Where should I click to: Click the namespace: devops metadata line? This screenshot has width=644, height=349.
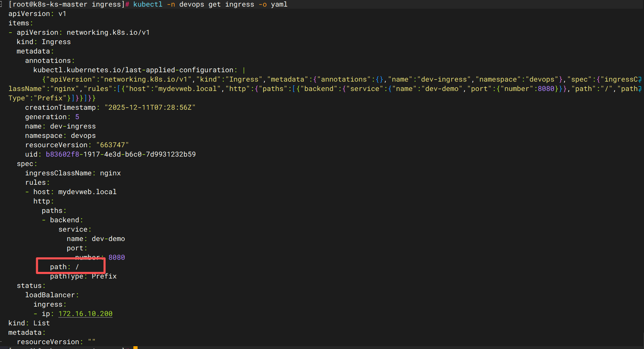click(x=60, y=136)
